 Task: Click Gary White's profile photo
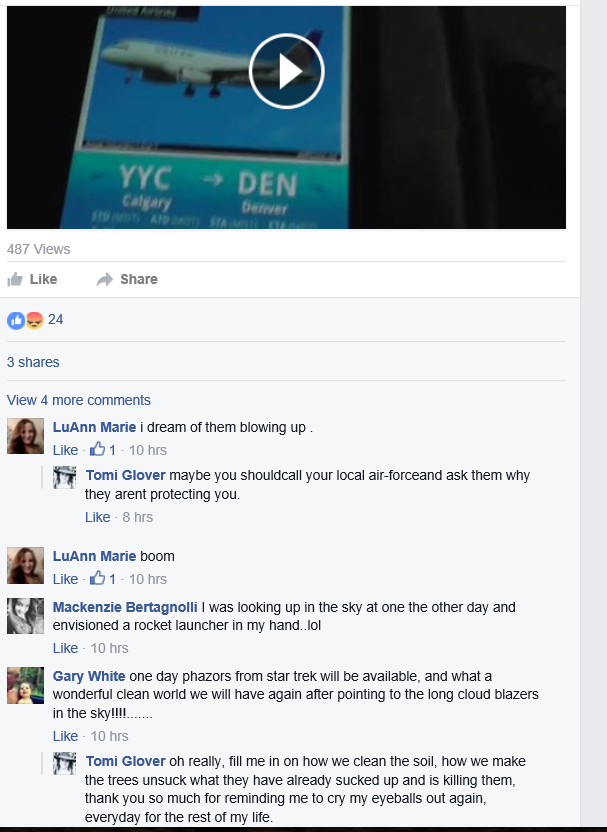[x=25, y=685]
